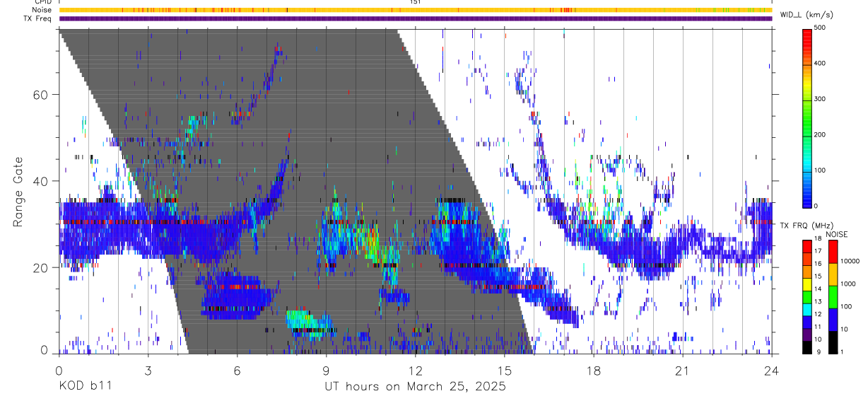Click the '500' label on width colorbar
The image size is (868, 401).
[821, 28]
